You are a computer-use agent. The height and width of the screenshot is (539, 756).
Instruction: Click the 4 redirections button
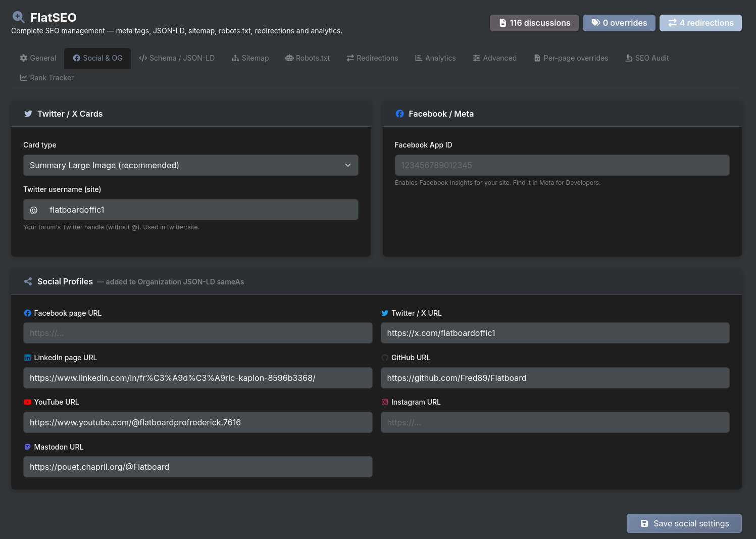(700, 23)
